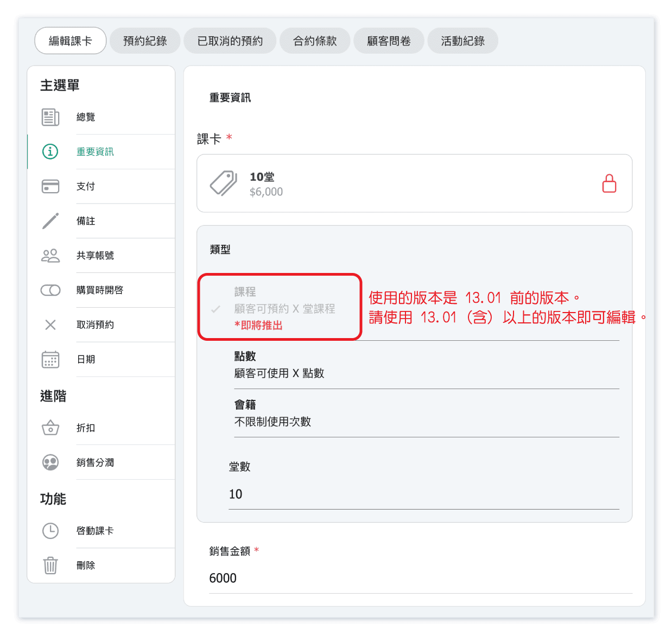This screenshot has width=672, height=636.
Task: Click the 刪除 trash can icon
Action: pyautogui.click(x=50, y=565)
